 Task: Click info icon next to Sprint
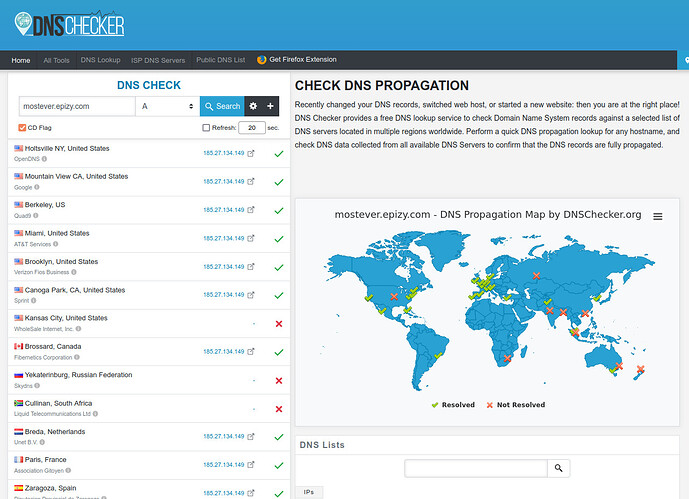(x=33, y=301)
